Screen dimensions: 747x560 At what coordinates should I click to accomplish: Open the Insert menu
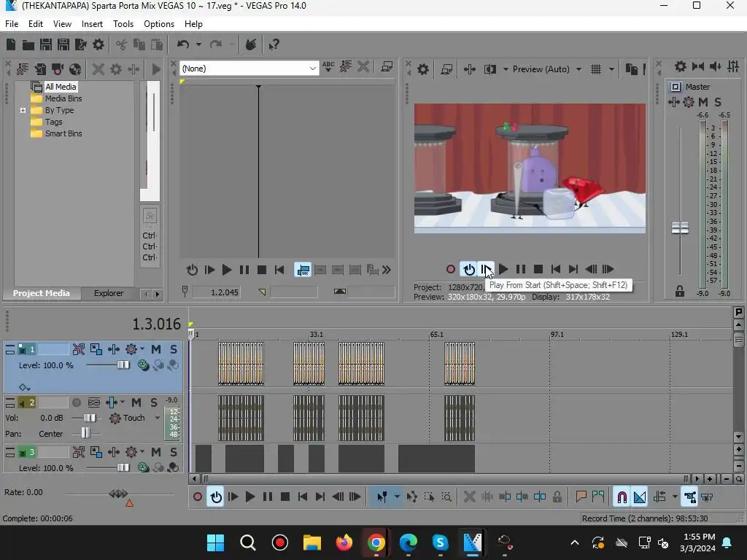(92, 24)
